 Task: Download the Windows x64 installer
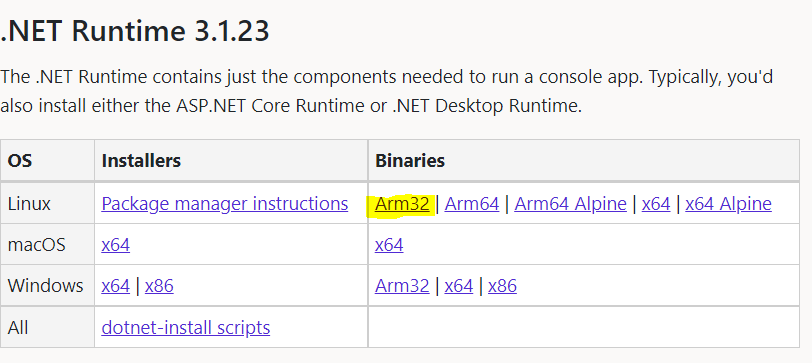[x=115, y=285]
